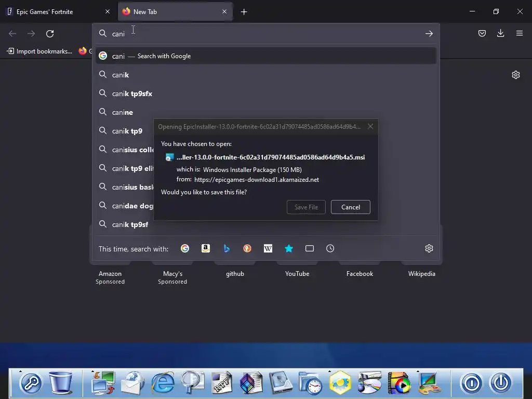This screenshot has height=399, width=532.
Task: Select the 'canisius basketball' suggestion
Action: click(x=125, y=187)
